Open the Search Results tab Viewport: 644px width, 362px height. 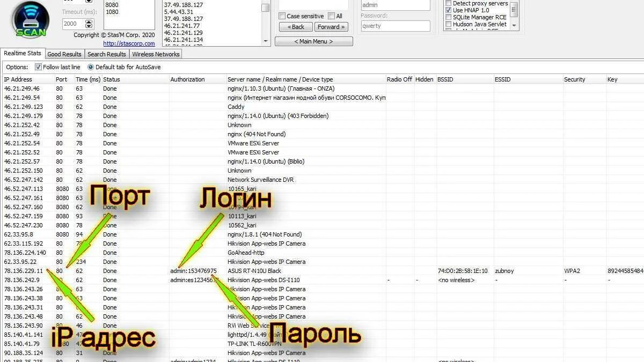[x=107, y=54]
